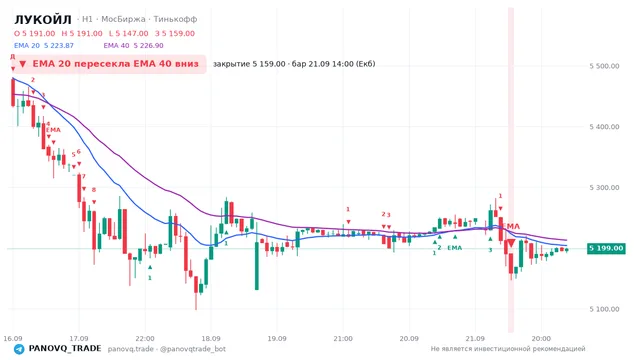This screenshot has width=640, height=360.
Task: Select the H 5 191.00 high value
Action: click(x=82, y=33)
